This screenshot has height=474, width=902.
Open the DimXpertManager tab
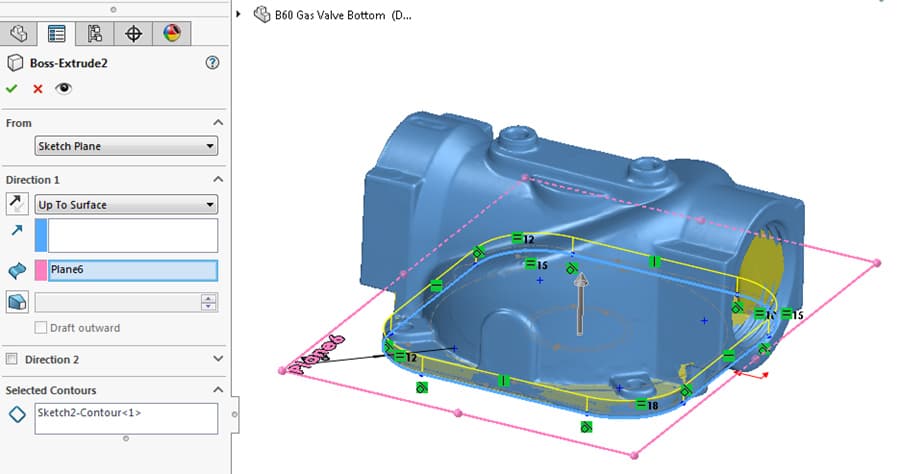133,33
